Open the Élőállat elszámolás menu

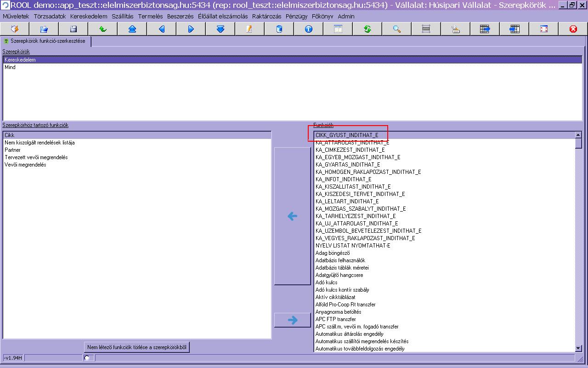pyautogui.click(x=223, y=16)
